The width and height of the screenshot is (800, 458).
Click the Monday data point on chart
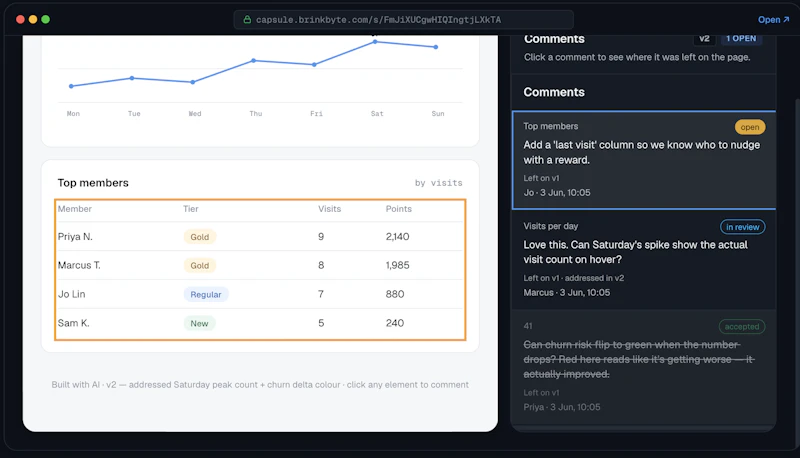(x=71, y=86)
